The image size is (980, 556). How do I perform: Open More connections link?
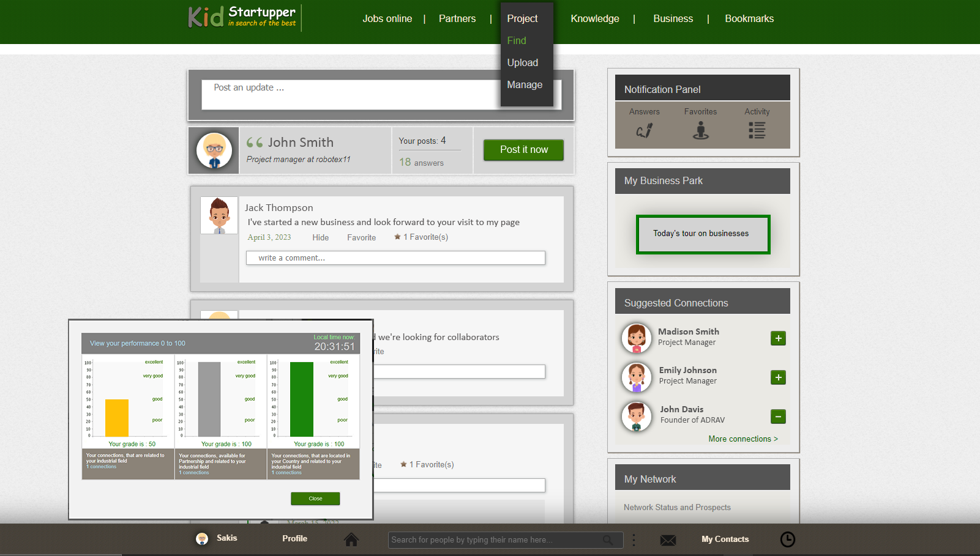point(743,439)
